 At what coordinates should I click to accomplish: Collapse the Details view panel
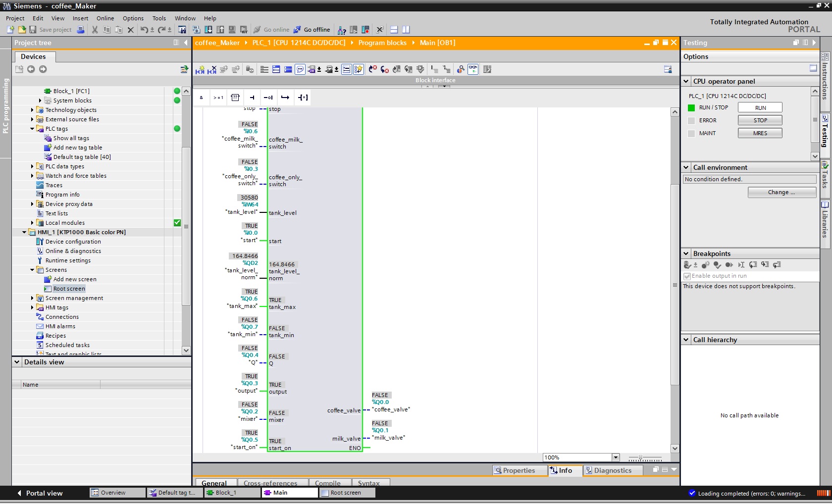pyautogui.click(x=17, y=362)
